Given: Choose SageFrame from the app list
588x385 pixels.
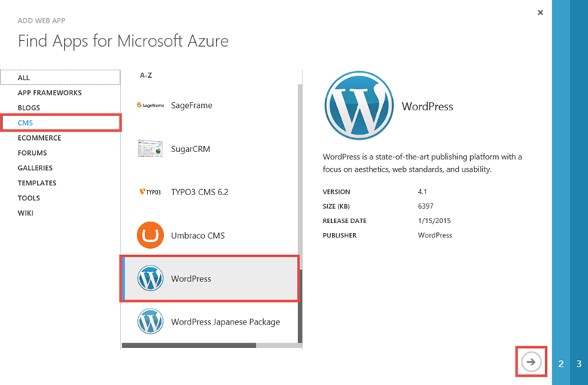Looking at the screenshot, I should click(209, 105).
